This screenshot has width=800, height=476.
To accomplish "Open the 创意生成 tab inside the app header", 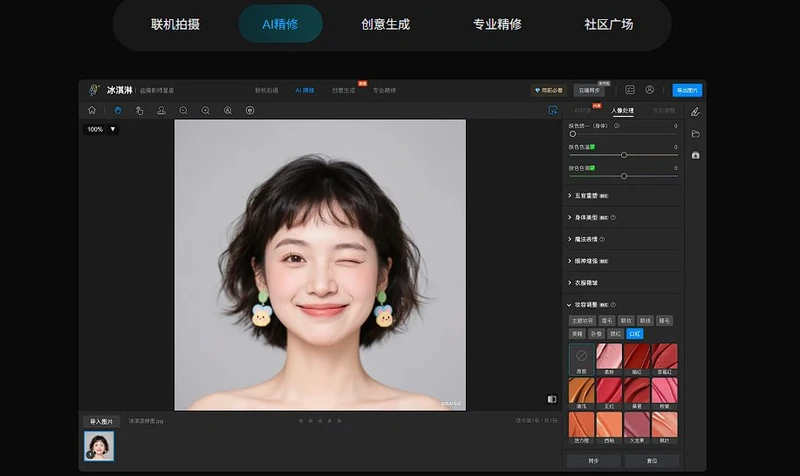I will tap(343, 90).
